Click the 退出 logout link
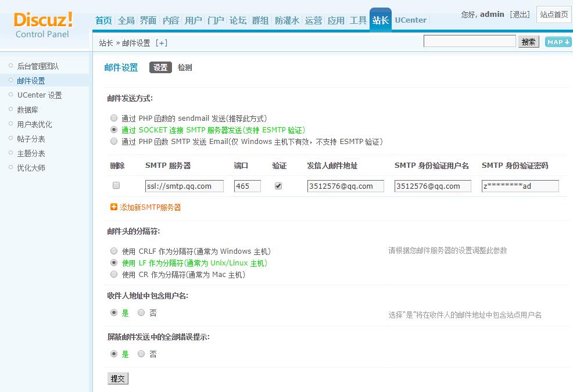This screenshot has height=392, width=573. coord(520,15)
